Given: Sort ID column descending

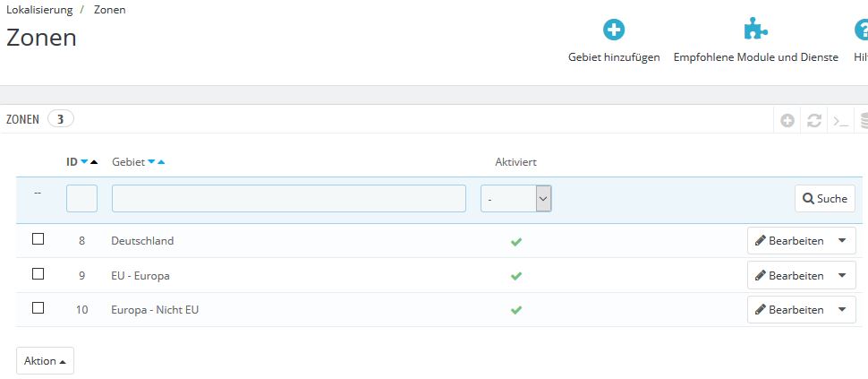Looking at the screenshot, I should point(84,162).
